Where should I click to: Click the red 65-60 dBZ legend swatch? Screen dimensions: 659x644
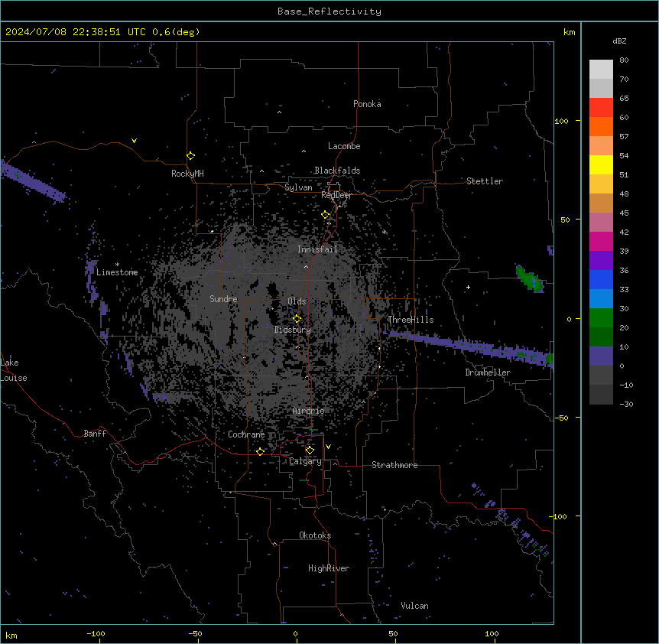coord(601,107)
